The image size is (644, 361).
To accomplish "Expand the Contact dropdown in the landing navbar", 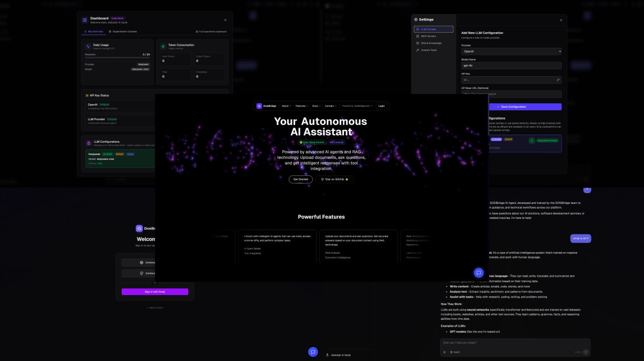I will pos(331,106).
